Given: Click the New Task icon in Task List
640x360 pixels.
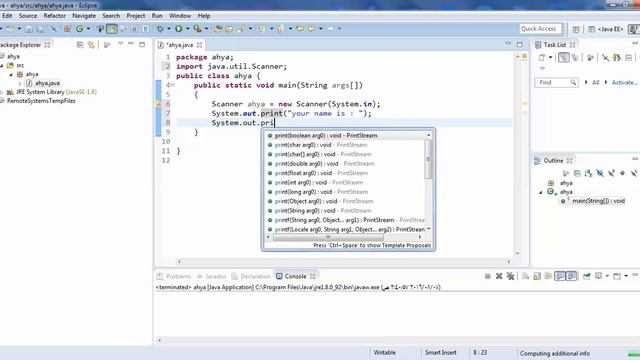Looking at the screenshot, I should [x=542, y=58].
